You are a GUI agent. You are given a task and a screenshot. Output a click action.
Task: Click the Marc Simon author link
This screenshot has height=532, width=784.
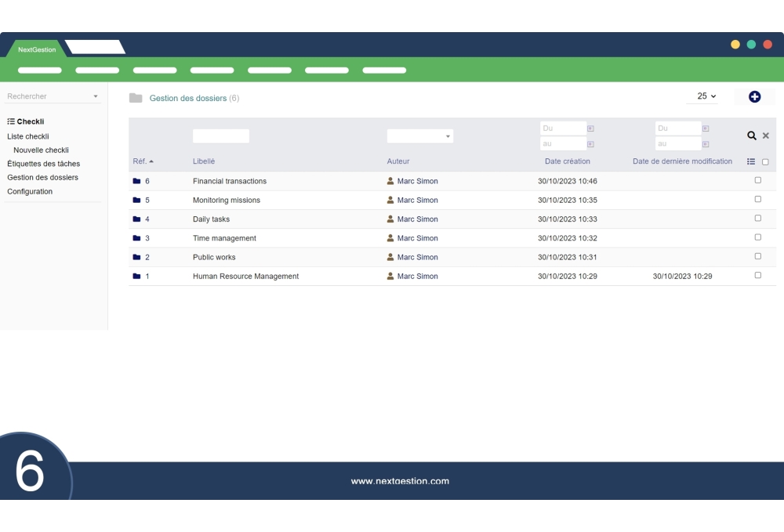[x=416, y=180]
